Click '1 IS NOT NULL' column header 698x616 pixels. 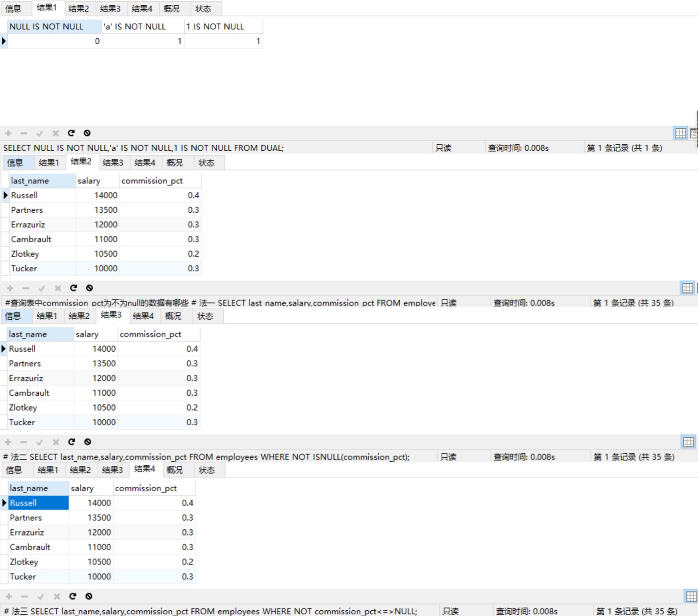pos(223,26)
